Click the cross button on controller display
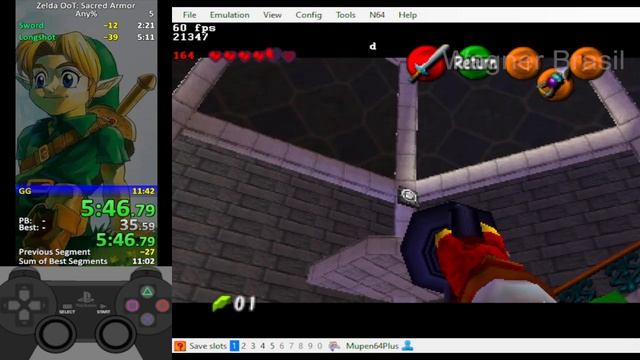The image size is (640, 360). [x=147, y=319]
